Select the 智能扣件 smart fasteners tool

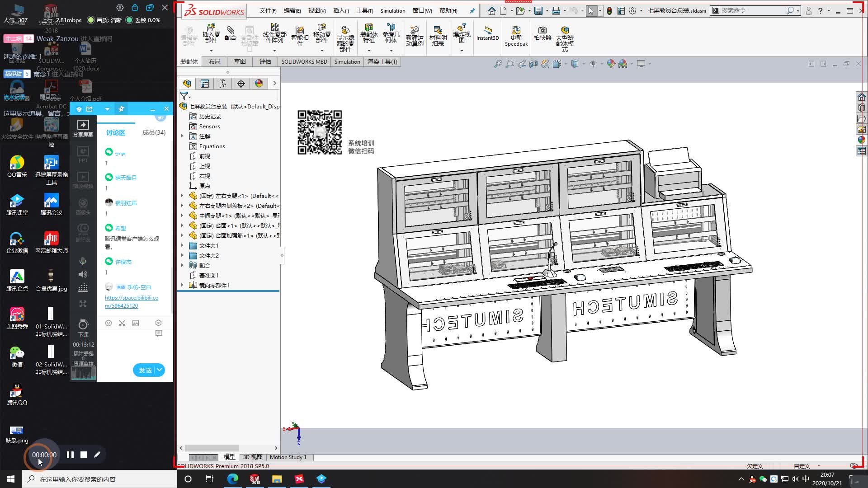coord(299,35)
